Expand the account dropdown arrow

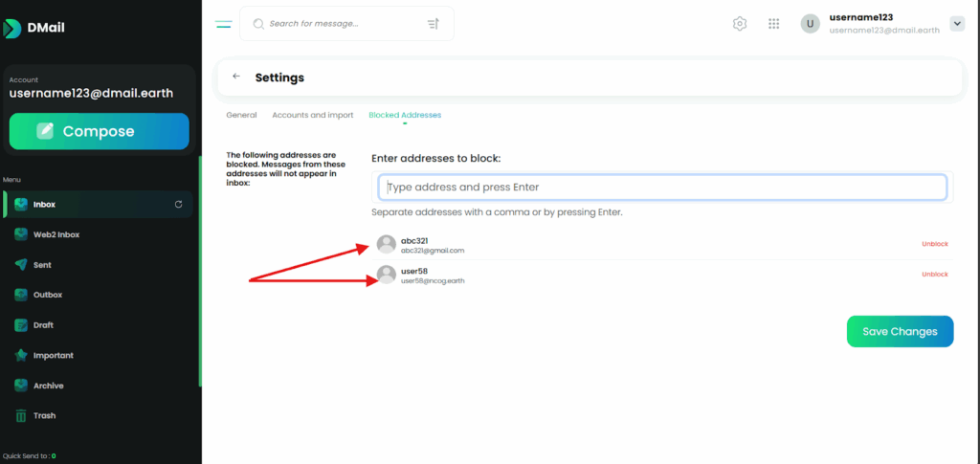pyautogui.click(x=956, y=23)
